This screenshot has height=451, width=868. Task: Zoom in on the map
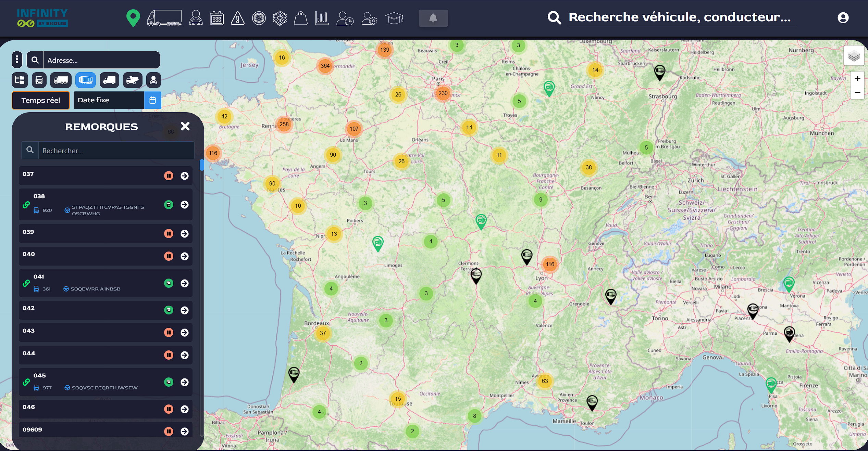coord(857,79)
